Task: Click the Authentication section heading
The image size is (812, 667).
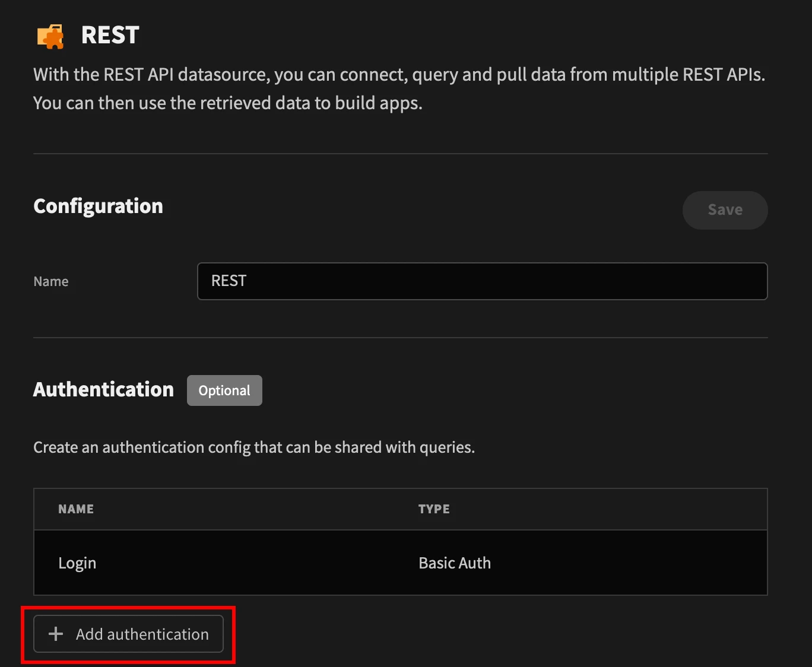Action: pyautogui.click(x=103, y=389)
